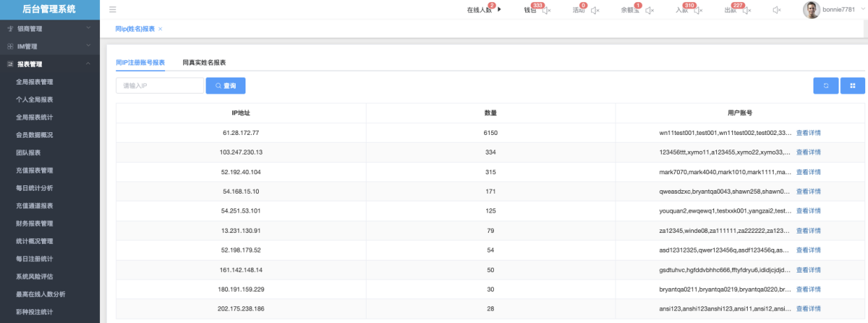Click the hamburger sidebar collapse icon
Screen dimensions: 868x323
(x=113, y=10)
